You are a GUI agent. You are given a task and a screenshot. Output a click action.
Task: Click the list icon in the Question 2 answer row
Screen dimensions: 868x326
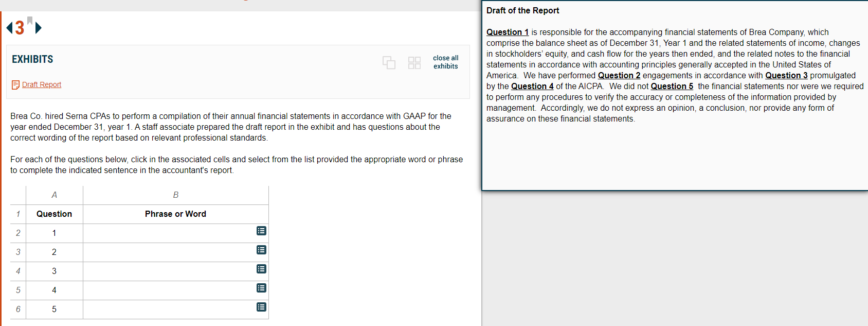[x=261, y=250]
